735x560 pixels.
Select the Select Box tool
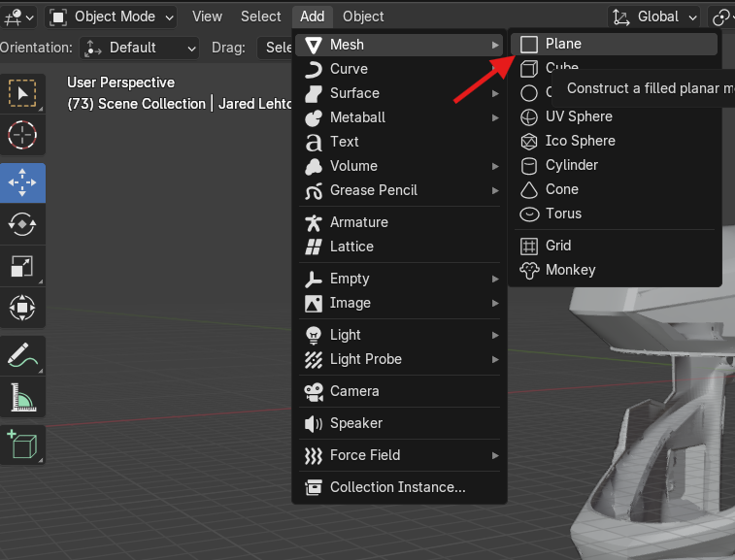point(22,93)
